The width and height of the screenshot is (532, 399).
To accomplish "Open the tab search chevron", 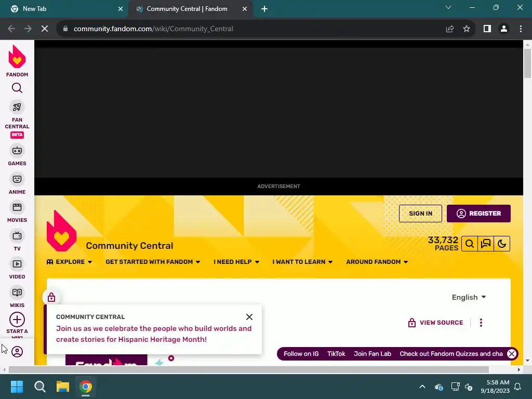I will pyautogui.click(x=448, y=7).
